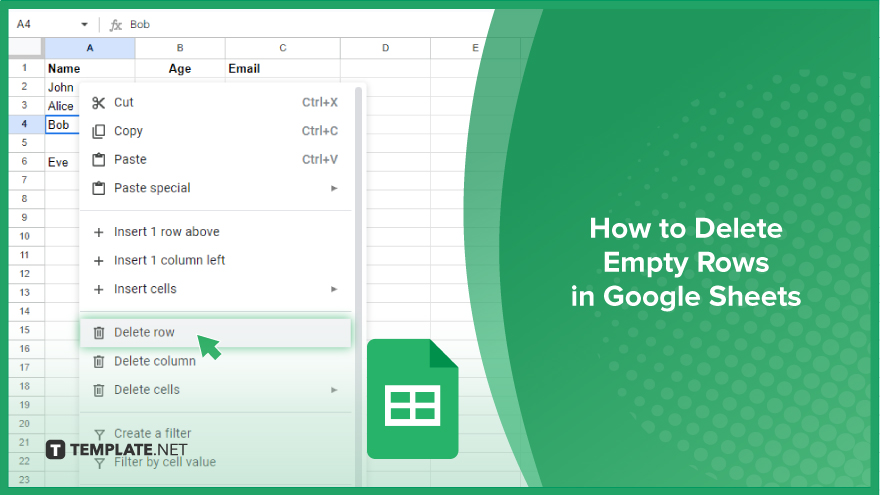Screen dimensions: 880x495
Task: Click the Ctrl+X shortcut label
Action: pyautogui.click(x=320, y=103)
